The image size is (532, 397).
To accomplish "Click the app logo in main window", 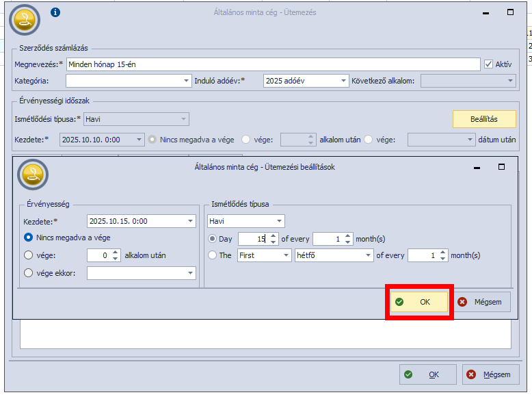I will tap(25, 19).
